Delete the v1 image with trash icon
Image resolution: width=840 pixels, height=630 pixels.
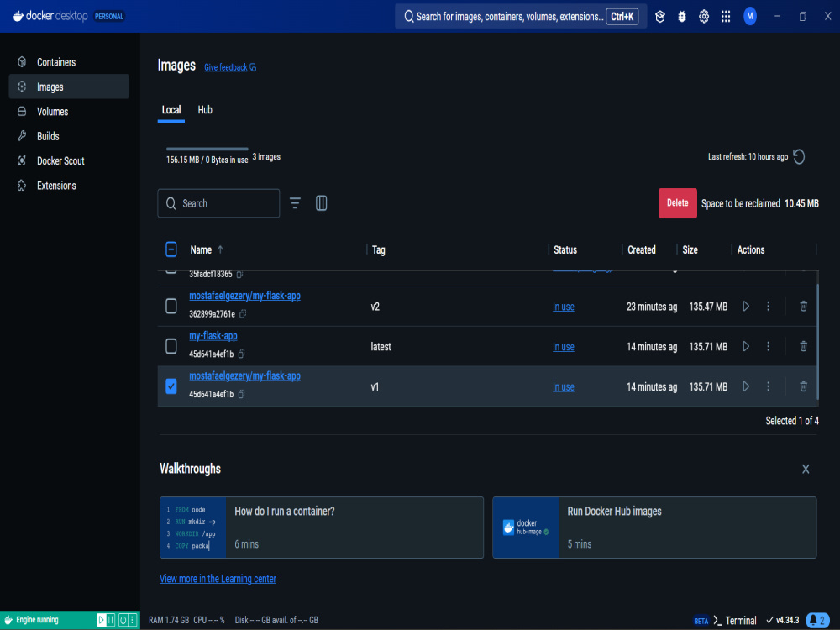[804, 386]
